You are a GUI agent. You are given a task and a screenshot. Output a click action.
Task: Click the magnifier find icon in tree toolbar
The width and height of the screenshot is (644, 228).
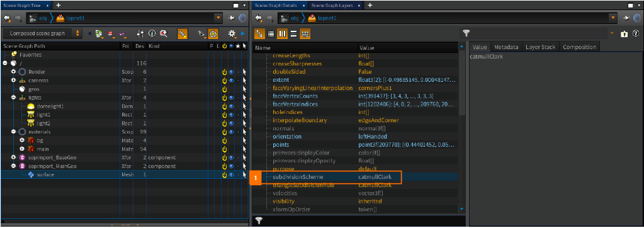[164, 33]
